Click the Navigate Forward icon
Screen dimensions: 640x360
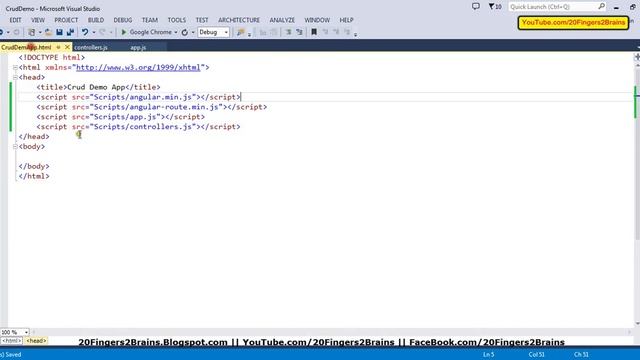[16, 32]
